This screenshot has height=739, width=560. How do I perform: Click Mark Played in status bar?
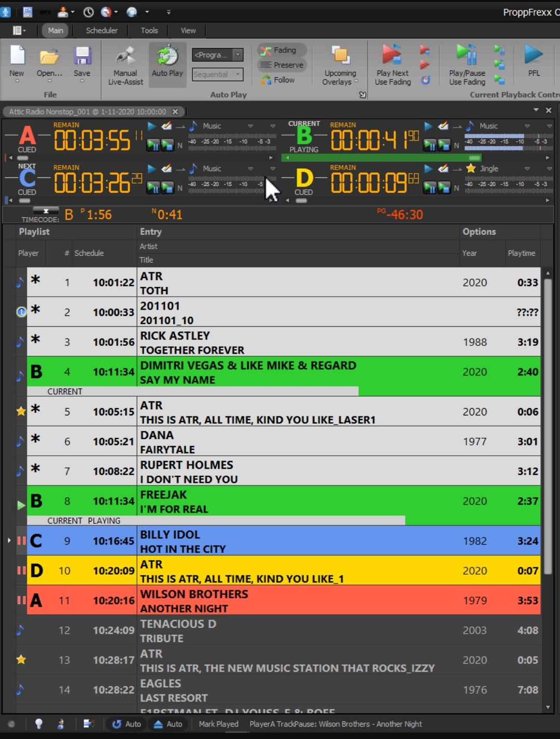click(218, 724)
